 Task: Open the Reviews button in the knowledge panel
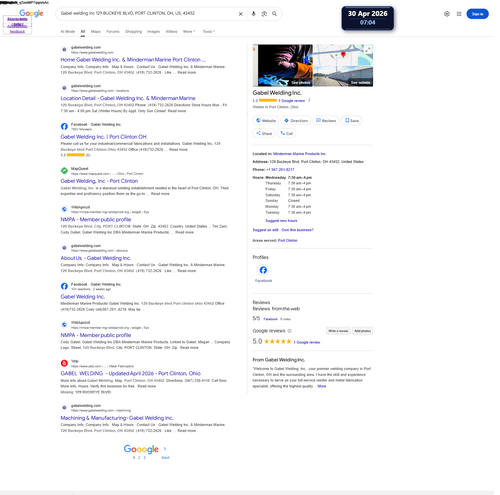(x=326, y=121)
